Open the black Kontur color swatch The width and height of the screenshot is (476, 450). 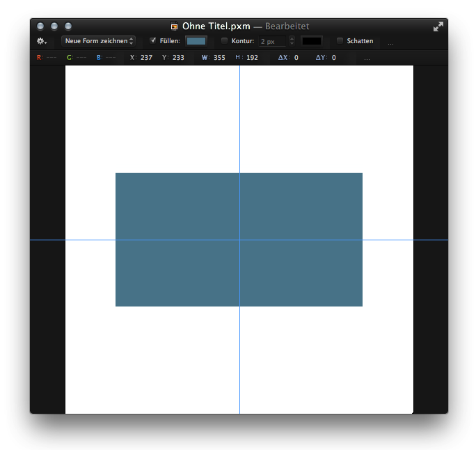click(x=311, y=41)
